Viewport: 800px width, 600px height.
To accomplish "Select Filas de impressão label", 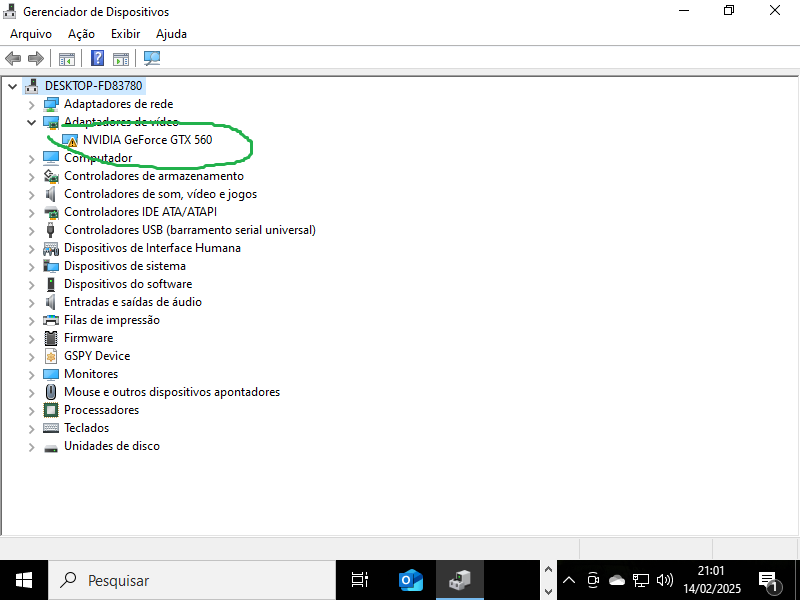I will coord(112,320).
